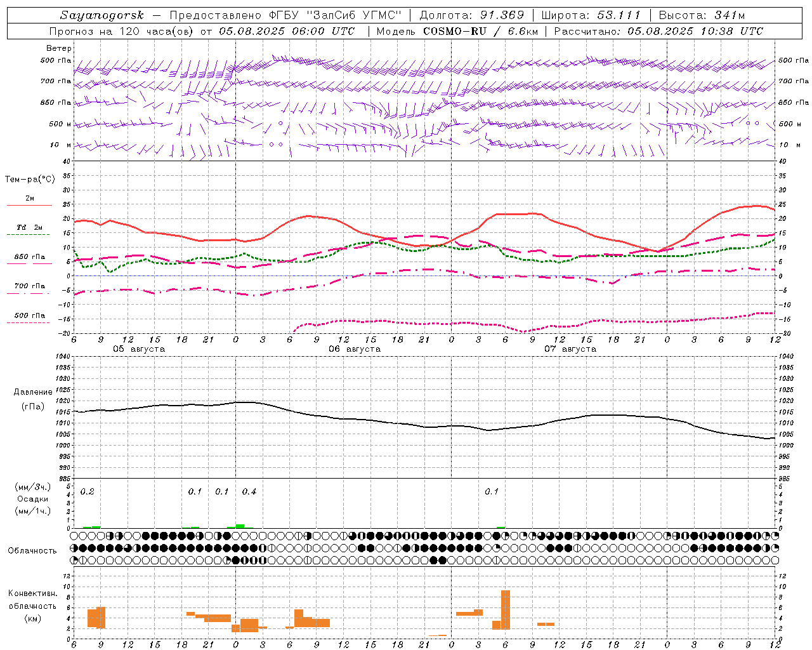Image resolution: width=812 pixels, height=650 pixels.
Task: Click the "0.4" precipitation value
Action: [249, 492]
